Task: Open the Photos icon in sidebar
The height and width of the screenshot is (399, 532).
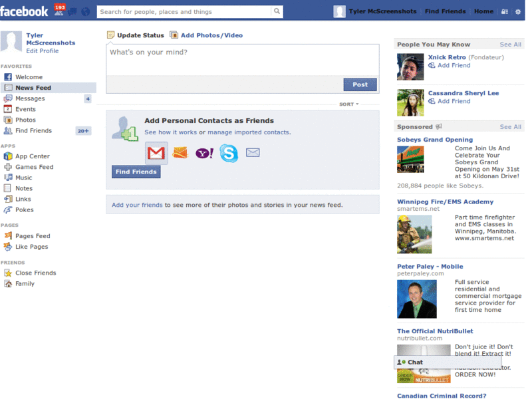Action: (x=8, y=120)
